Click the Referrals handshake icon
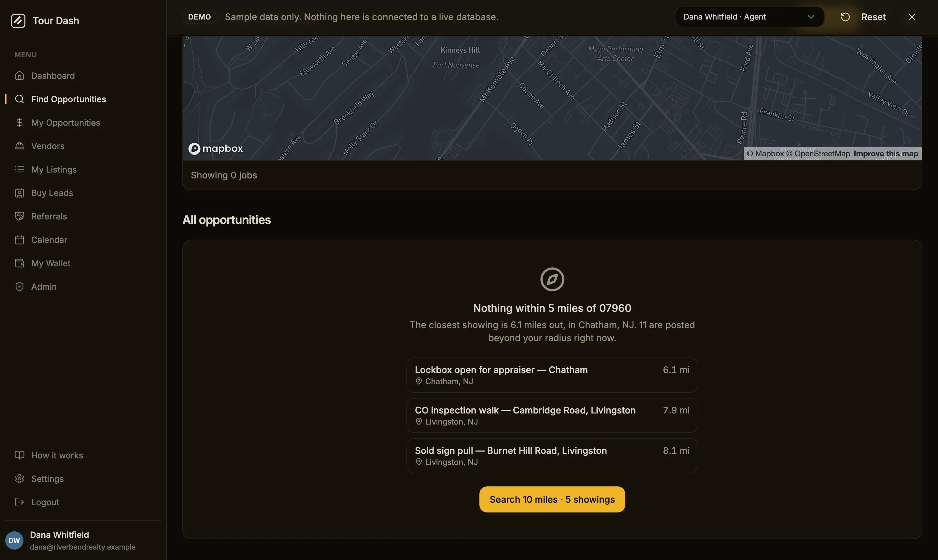 pyautogui.click(x=20, y=216)
